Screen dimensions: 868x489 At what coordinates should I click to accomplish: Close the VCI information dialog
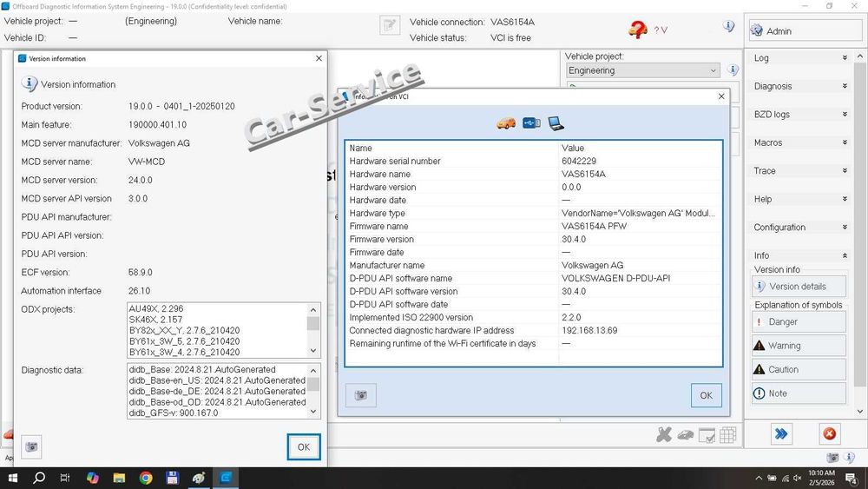pyautogui.click(x=721, y=96)
